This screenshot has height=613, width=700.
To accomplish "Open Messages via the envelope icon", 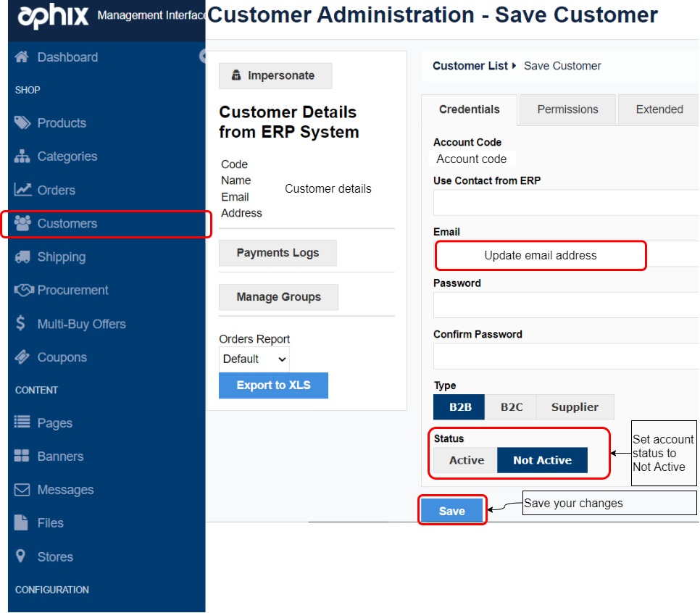I will click(x=22, y=490).
